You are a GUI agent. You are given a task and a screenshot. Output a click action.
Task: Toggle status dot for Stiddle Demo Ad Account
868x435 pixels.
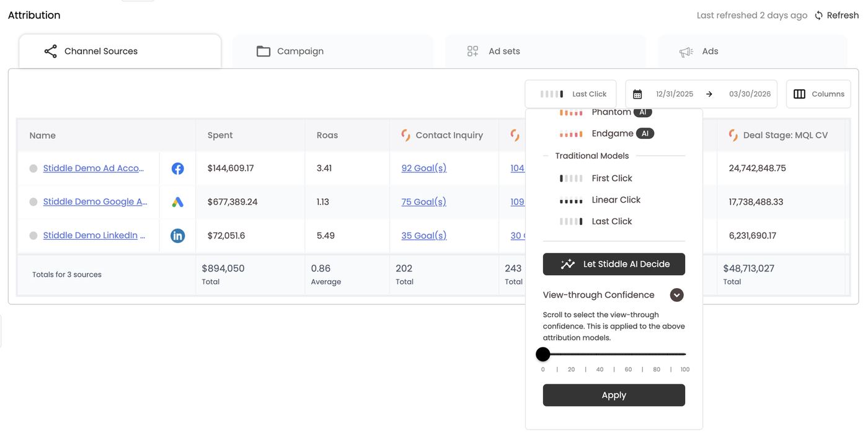[33, 169]
